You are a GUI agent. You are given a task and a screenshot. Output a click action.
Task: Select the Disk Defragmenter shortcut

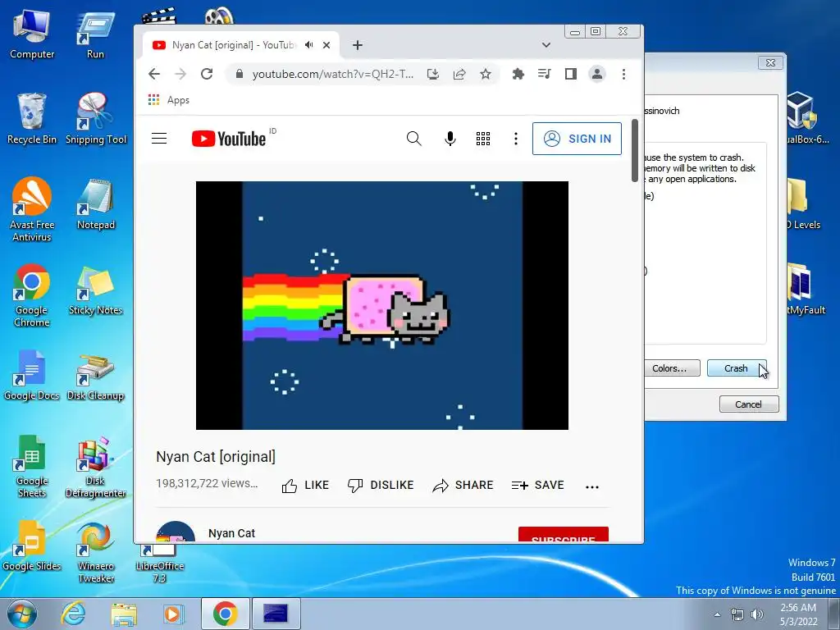point(95,467)
